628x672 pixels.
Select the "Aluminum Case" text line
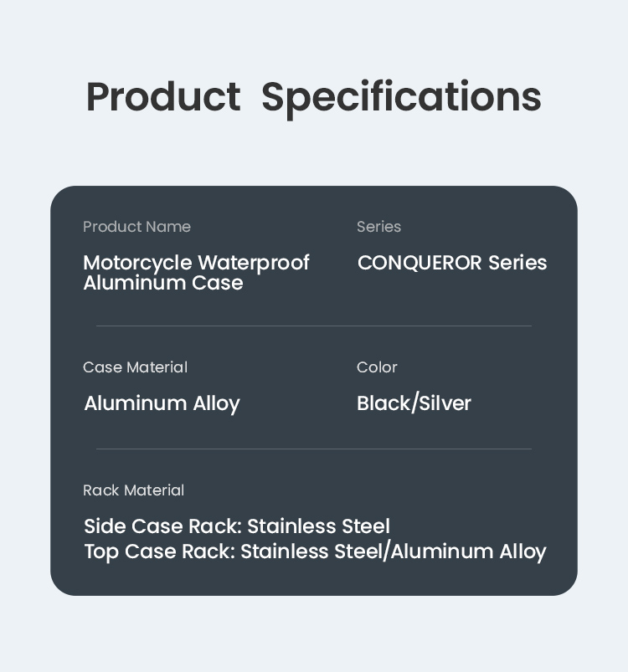click(x=163, y=283)
